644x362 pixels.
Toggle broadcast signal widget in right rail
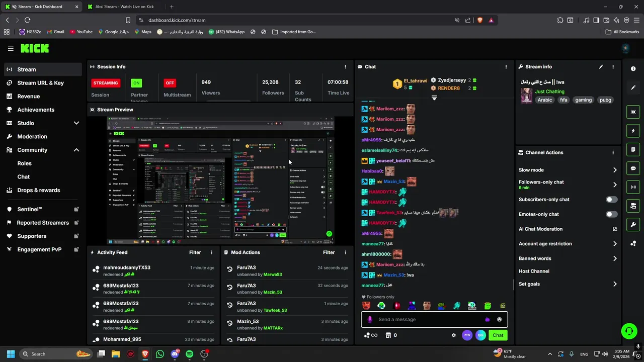point(633,187)
